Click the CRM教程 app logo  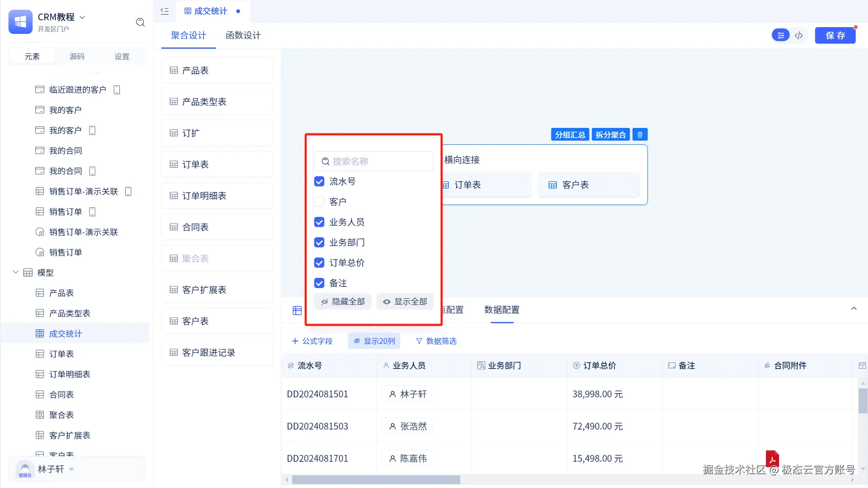tap(20, 22)
